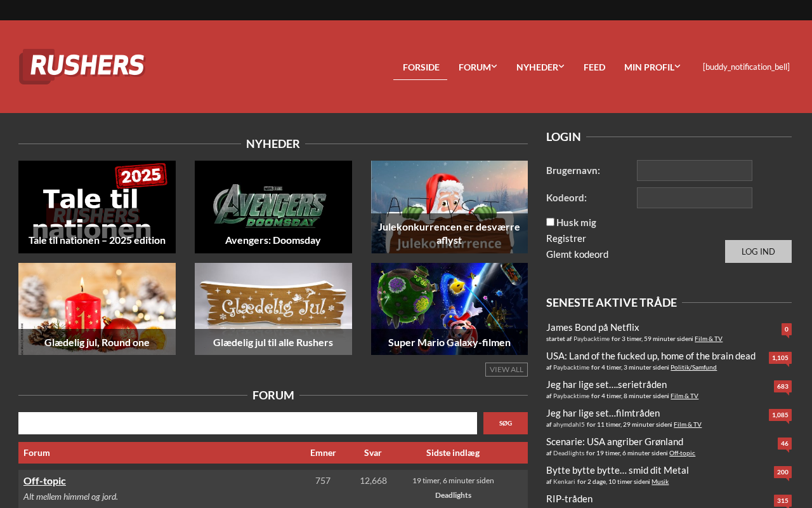Open Film & TV category under serietråden

pyautogui.click(x=684, y=396)
